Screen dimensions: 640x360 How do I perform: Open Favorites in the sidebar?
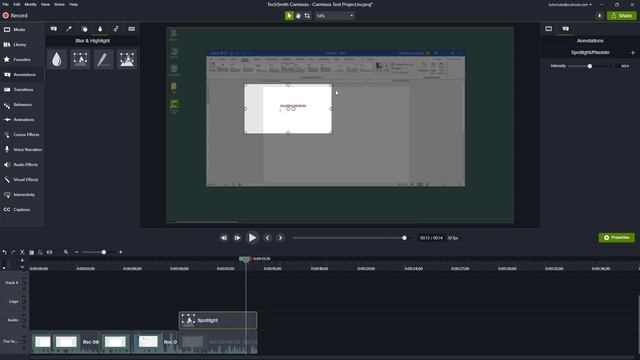point(16,60)
